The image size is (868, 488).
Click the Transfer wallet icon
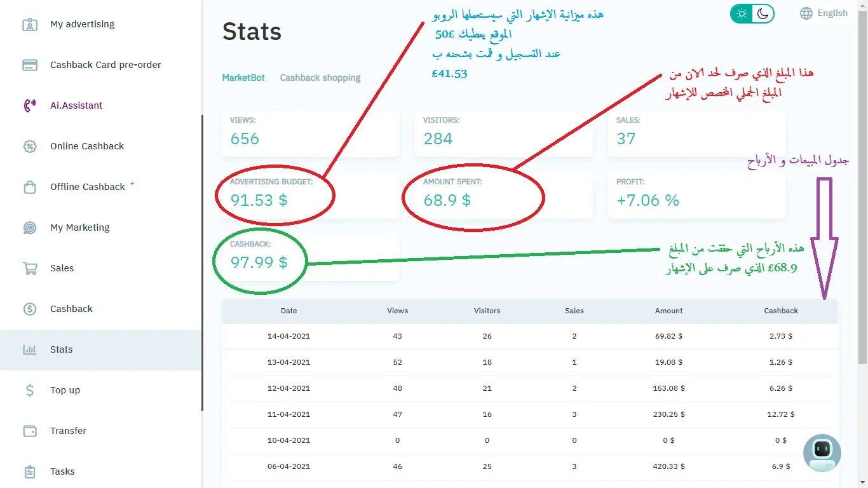point(30,431)
